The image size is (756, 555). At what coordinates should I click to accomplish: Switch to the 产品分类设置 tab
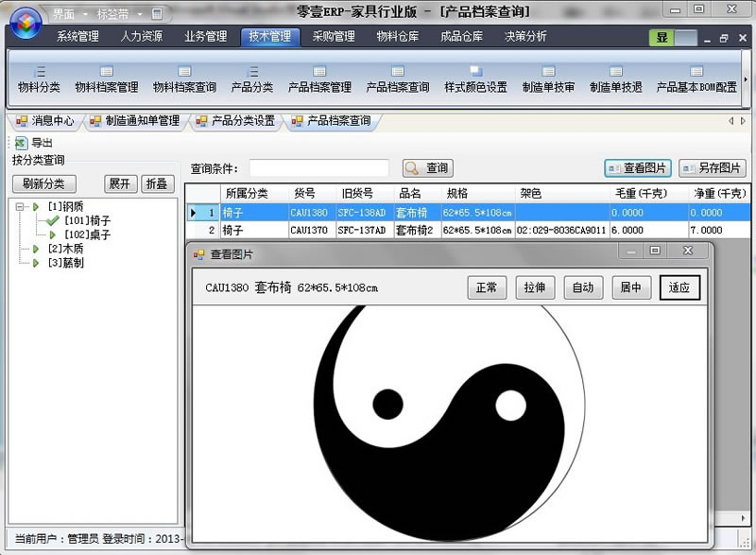[x=236, y=121]
